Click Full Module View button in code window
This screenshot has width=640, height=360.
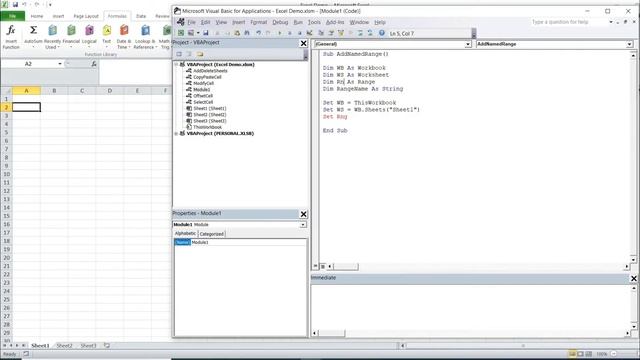(322, 267)
